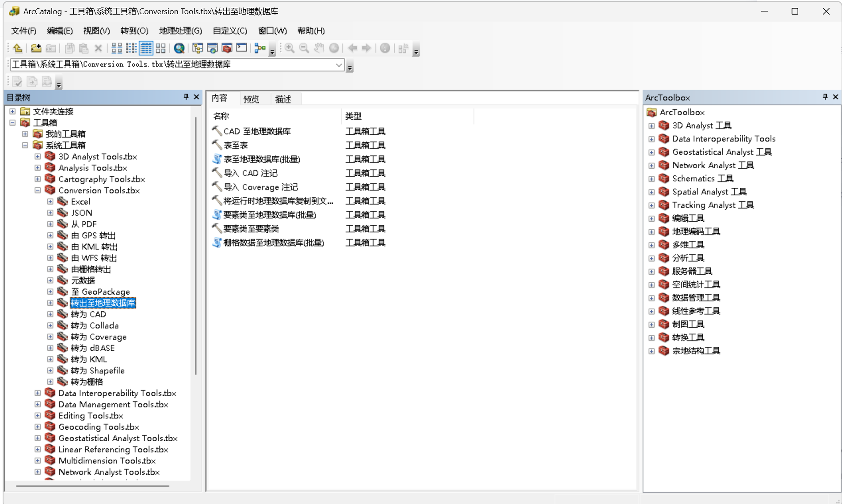Select the Details view icon
Viewport: 842px width, 504px height.
(x=146, y=48)
